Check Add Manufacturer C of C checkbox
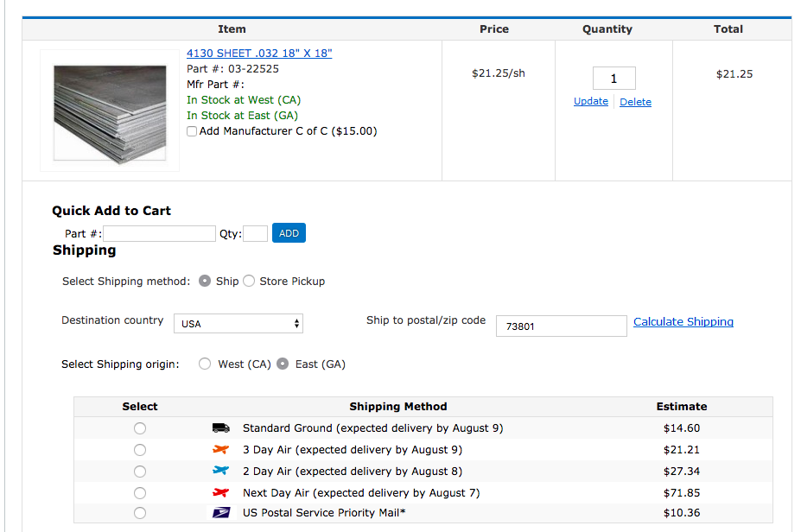Image resolution: width=801 pixels, height=532 pixels. pyautogui.click(x=192, y=132)
